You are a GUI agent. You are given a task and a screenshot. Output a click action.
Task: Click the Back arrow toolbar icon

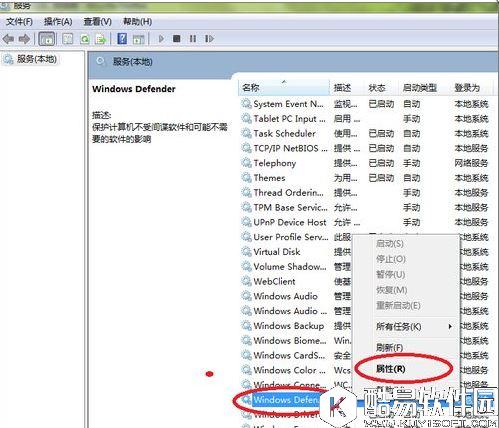coord(8,39)
